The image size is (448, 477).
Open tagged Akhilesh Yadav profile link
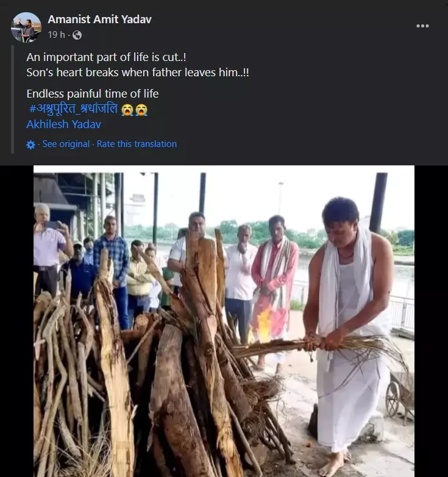point(63,124)
